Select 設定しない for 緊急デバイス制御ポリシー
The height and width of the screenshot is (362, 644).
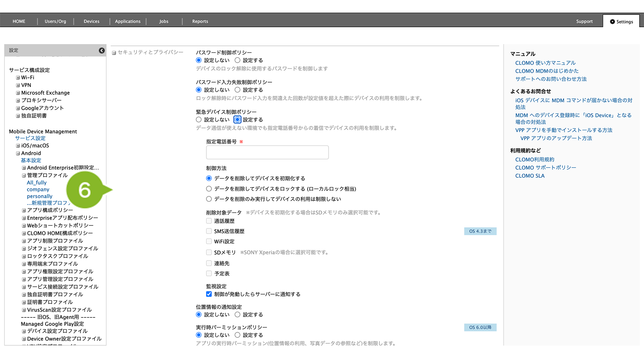tap(198, 120)
